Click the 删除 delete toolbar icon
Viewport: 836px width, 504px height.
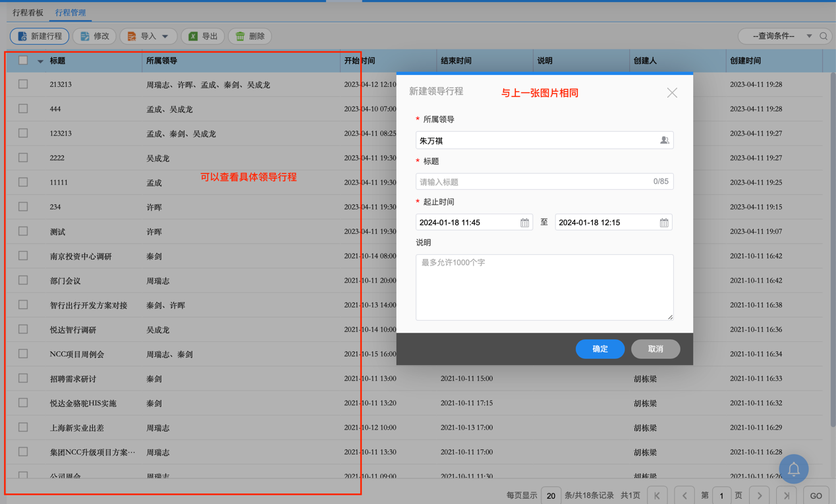250,36
